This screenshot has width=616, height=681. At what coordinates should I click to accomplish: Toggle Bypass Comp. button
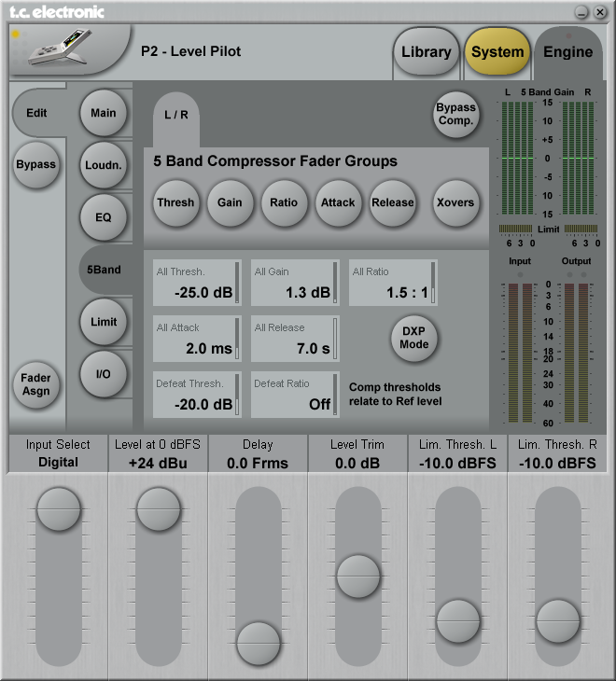455,114
